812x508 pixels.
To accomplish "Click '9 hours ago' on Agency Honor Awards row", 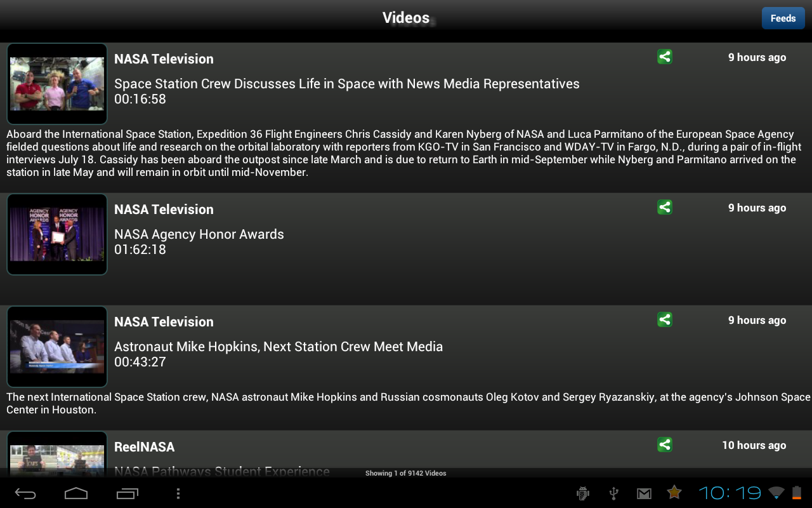I will pos(757,208).
